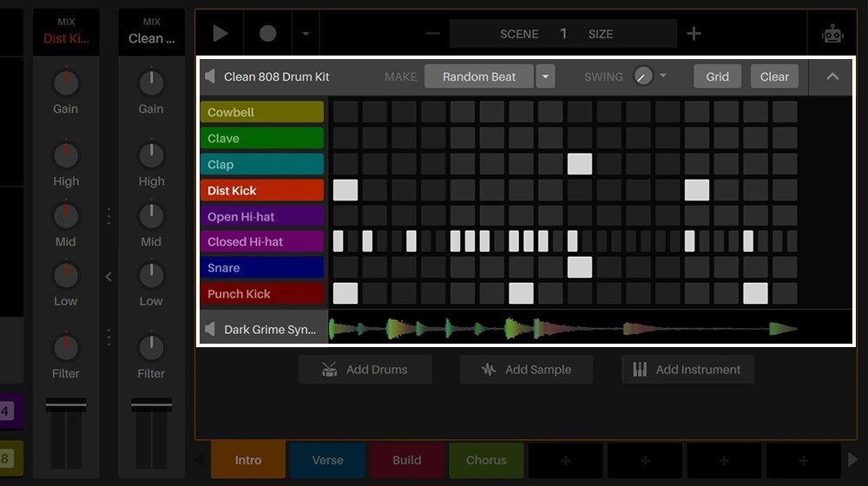868x486 pixels.
Task: Collapse the mixer with left chevron
Action: click(x=108, y=276)
